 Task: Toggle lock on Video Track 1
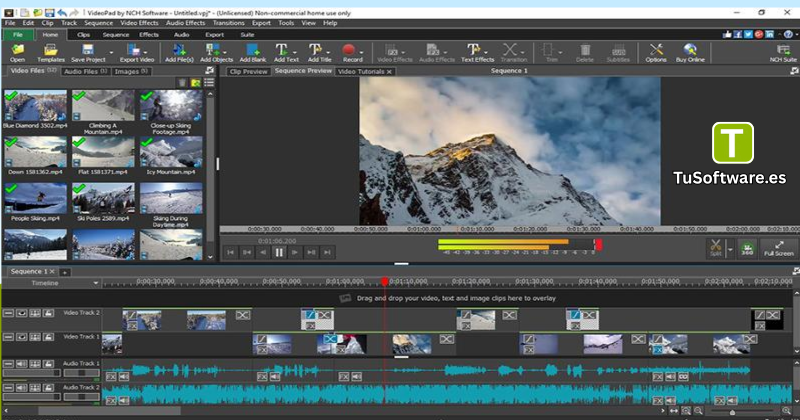click(48, 337)
